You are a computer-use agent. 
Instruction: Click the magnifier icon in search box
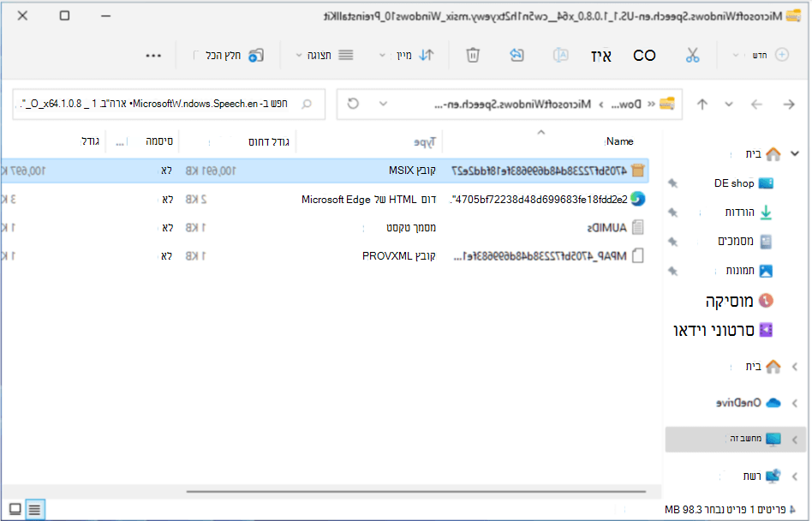click(307, 104)
